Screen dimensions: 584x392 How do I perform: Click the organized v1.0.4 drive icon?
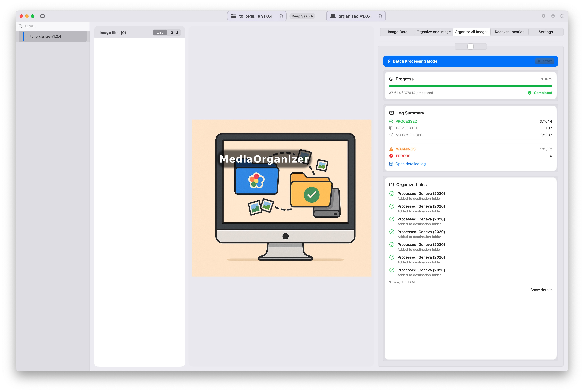333,16
